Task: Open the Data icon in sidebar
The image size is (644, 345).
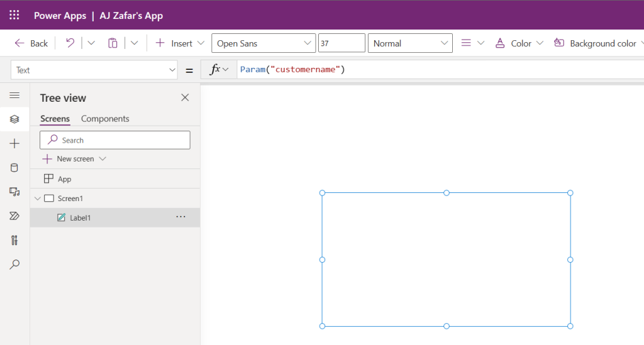Action: 14,168
